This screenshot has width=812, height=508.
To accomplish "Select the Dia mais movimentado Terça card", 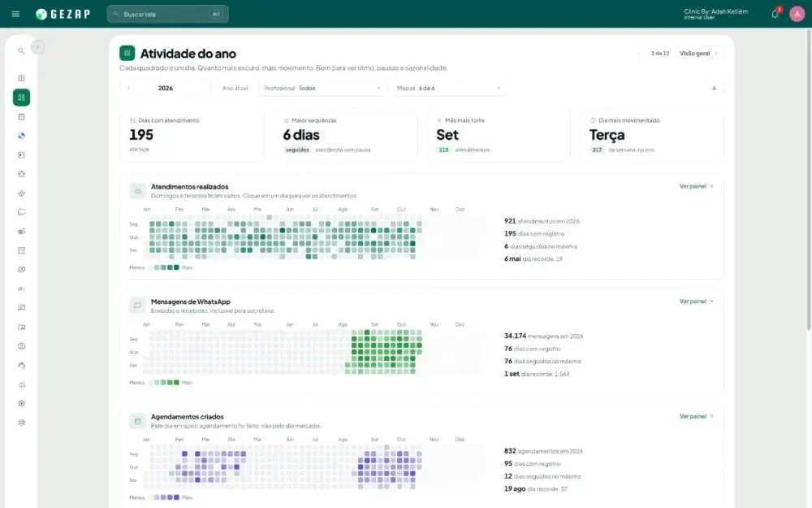I will (651, 135).
